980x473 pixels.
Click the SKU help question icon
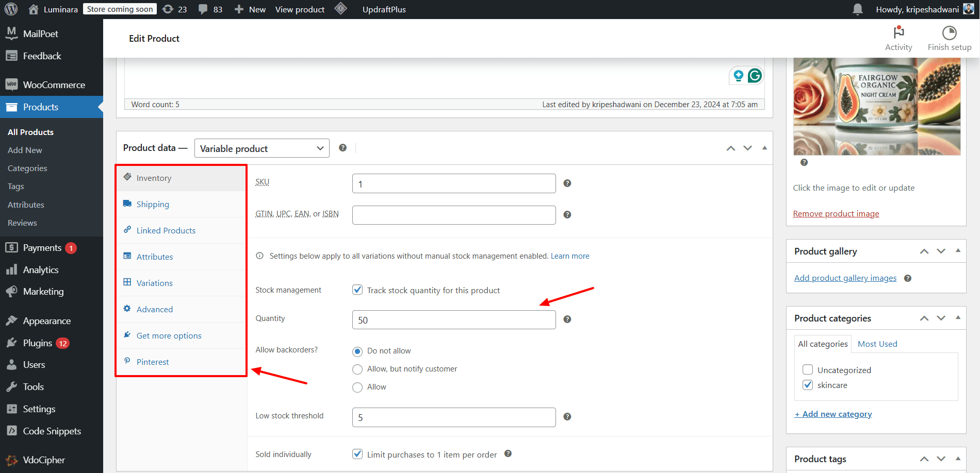pyautogui.click(x=567, y=183)
